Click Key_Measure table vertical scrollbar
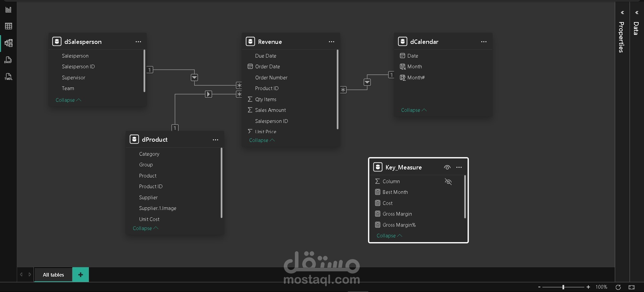The height and width of the screenshot is (292, 644). 465,197
